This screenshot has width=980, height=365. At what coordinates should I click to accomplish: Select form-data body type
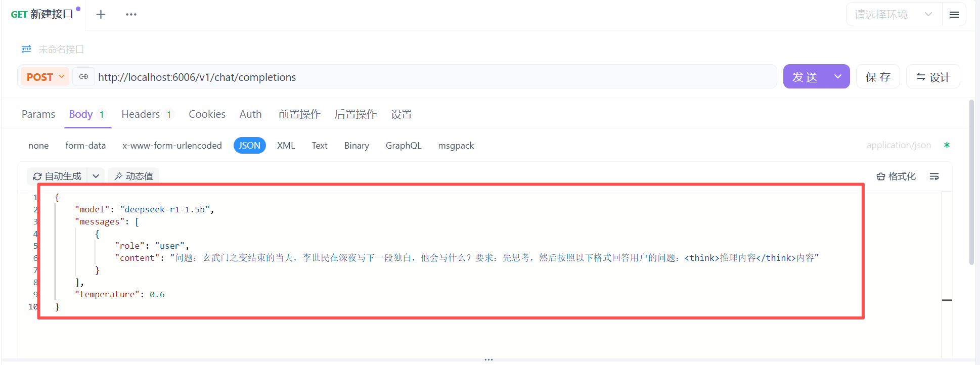[x=85, y=146]
